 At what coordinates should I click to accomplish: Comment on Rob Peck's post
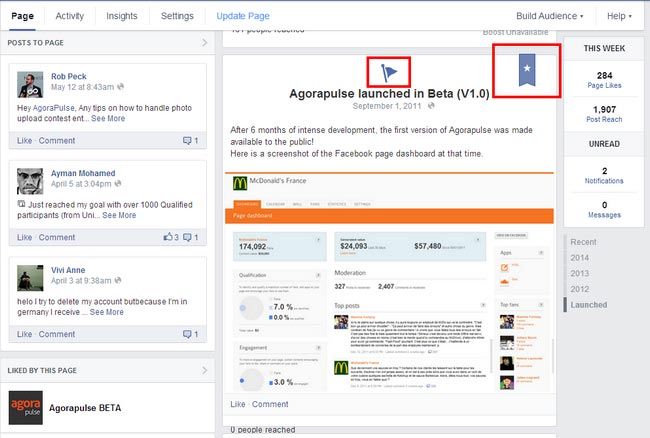57,140
